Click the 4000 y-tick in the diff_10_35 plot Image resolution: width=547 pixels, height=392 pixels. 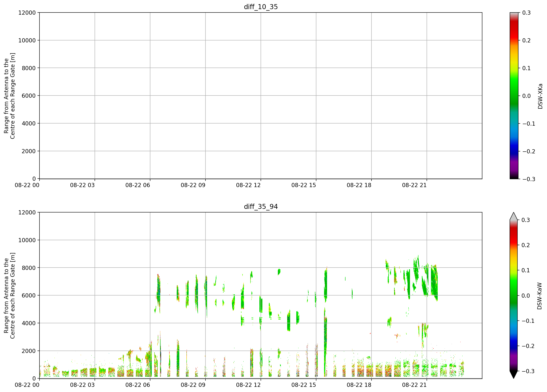pos(29,123)
